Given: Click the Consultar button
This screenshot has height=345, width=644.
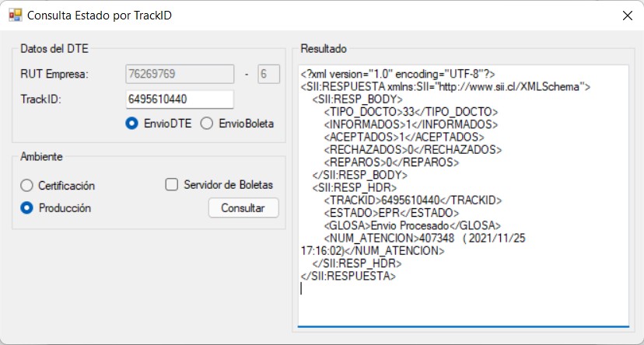Looking at the screenshot, I should click(243, 208).
